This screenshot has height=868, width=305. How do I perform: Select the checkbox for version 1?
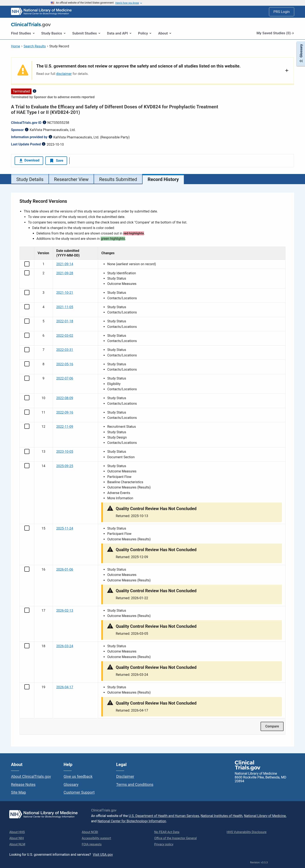[27, 264]
